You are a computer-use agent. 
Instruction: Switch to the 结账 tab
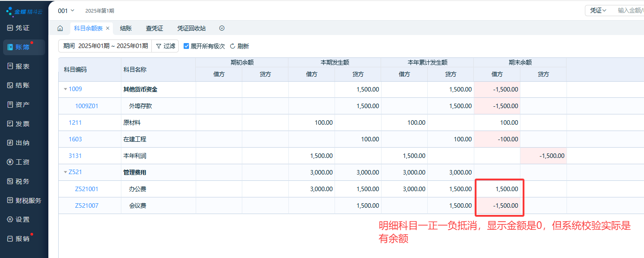tap(126, 28)
